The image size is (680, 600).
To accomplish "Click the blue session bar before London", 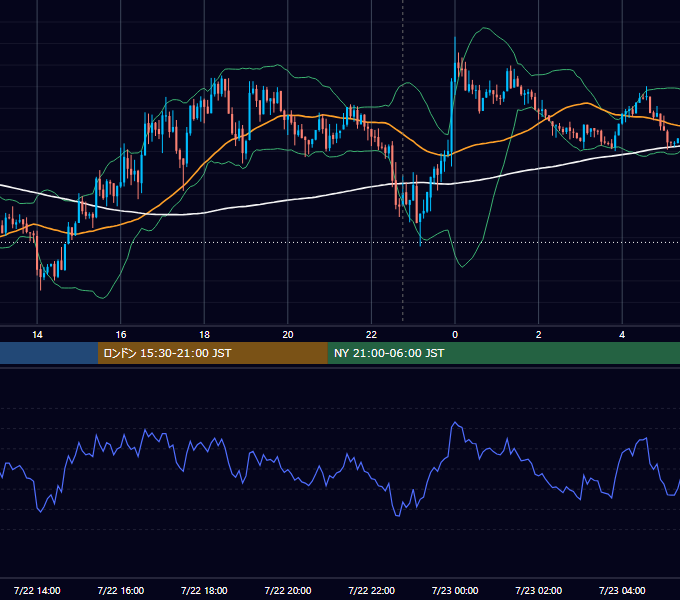I will coord(49,353).
